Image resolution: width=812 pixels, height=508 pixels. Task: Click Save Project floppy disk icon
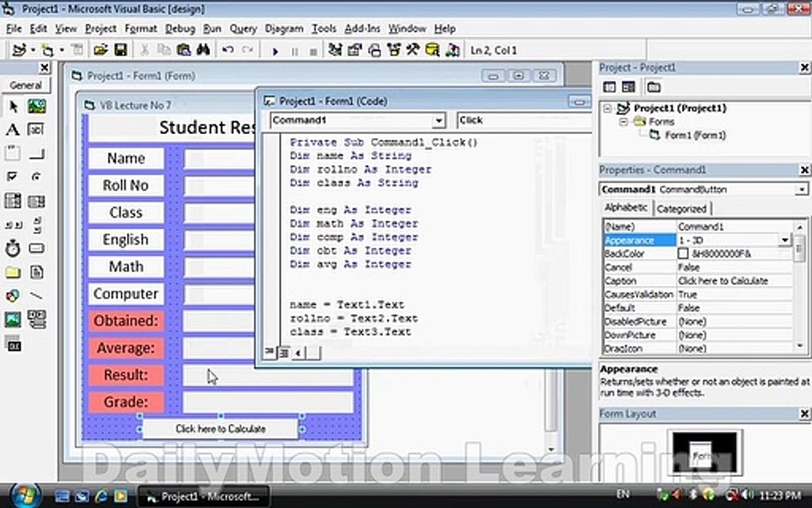[121, 50]
